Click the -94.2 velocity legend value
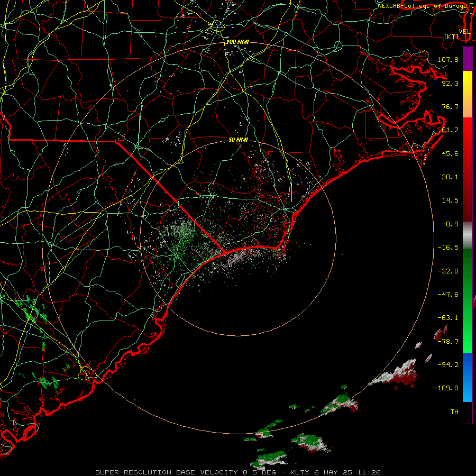476x476 pixels. pyautogui.click(x=448, y=364)
